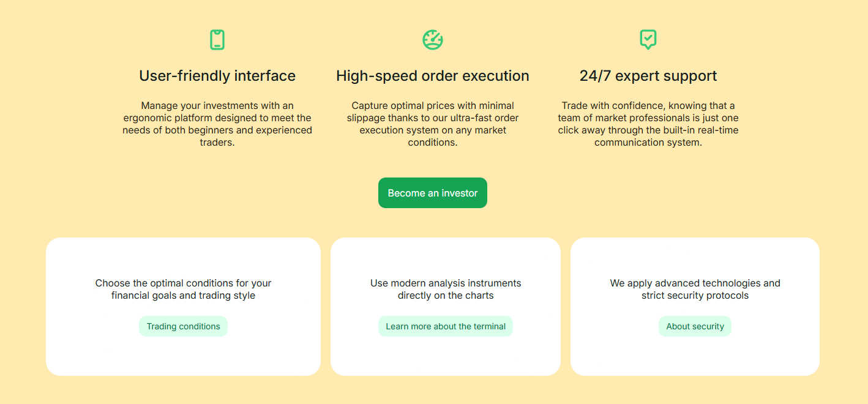Open the Trading conditions link

[183, 326]
